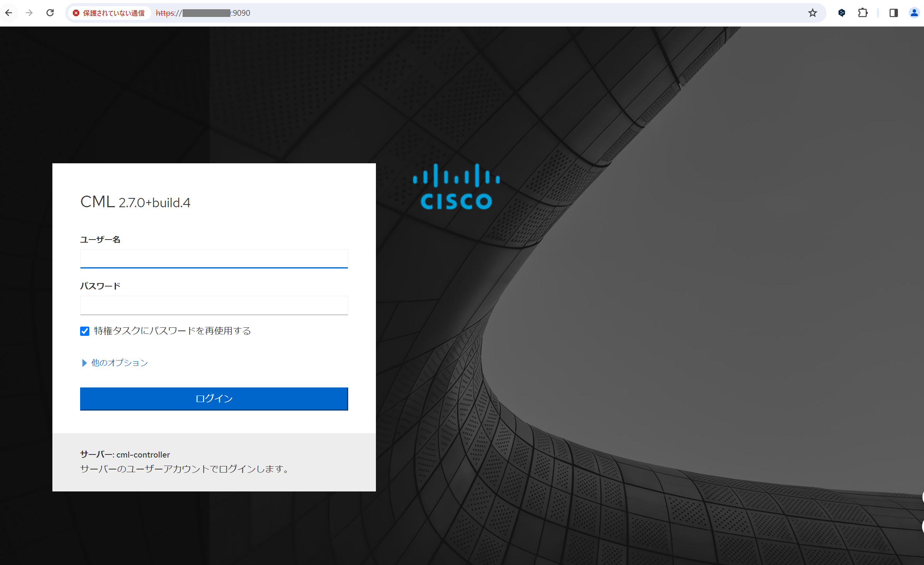Focus the ユーザー名 input field
The width and height of the screenshot is (924, 565).
point(214,258)
